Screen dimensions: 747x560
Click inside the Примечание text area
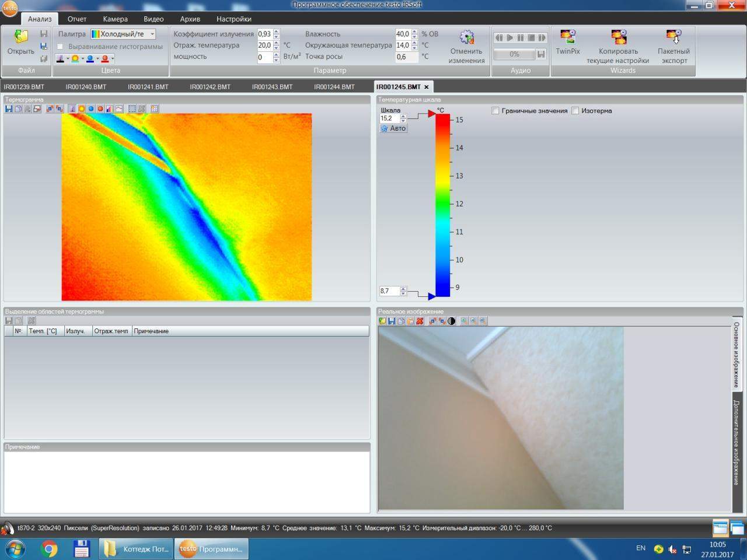click(x=187, y=481)
